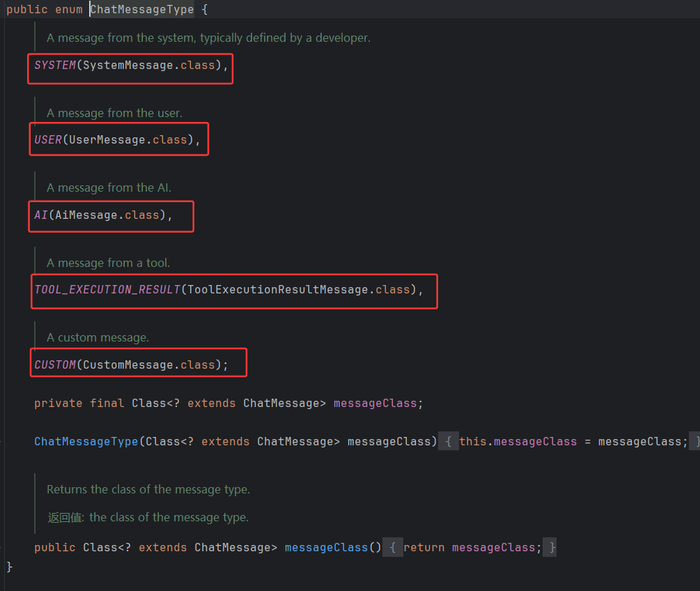
Task: Click the 'A message from the system' doc comment
Action: 208,38
